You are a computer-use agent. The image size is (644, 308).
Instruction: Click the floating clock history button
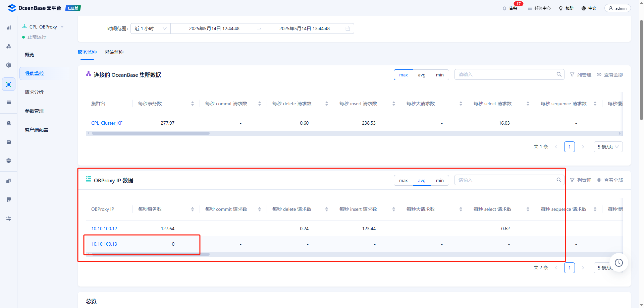619,263
